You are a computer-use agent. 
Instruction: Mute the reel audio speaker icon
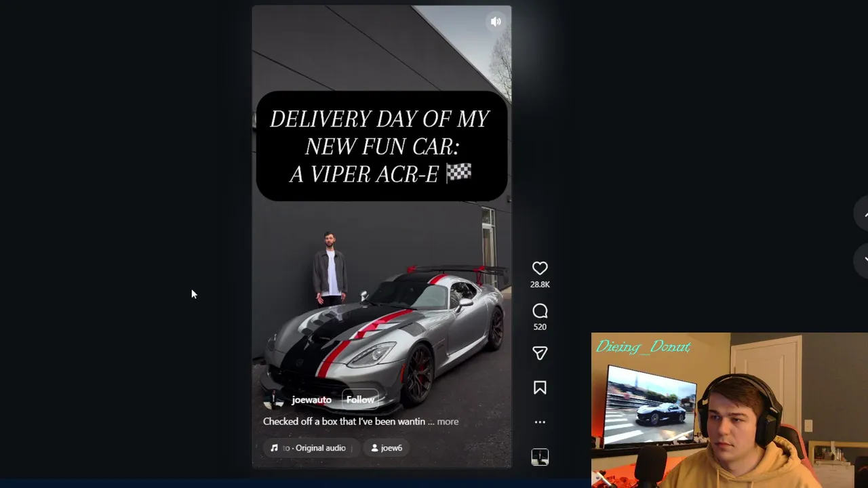(496, 22)
